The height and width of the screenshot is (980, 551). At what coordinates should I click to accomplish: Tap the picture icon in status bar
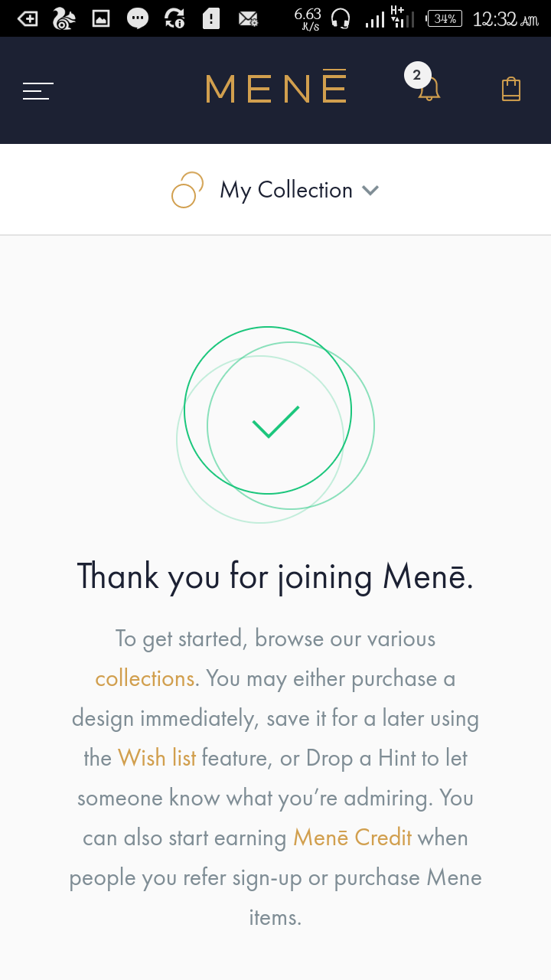click(101, 18)
